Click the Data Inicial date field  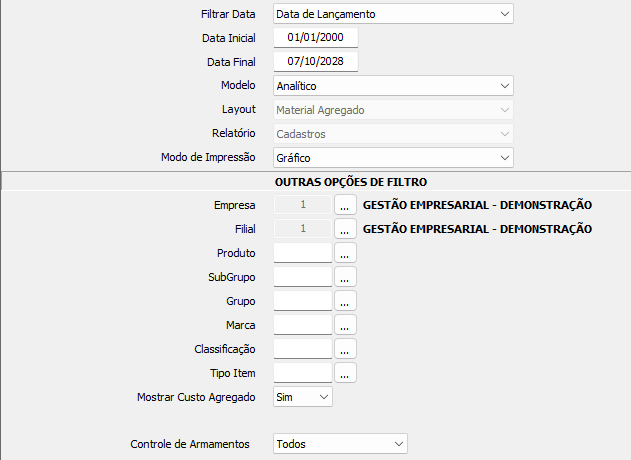(315, 38)
